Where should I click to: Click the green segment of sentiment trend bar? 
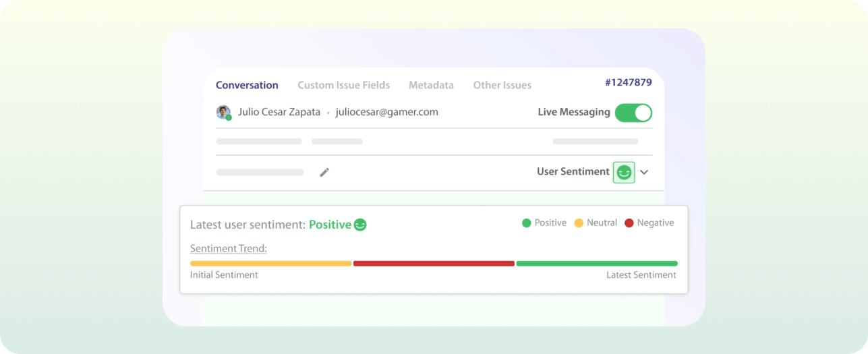coord(596,264)
